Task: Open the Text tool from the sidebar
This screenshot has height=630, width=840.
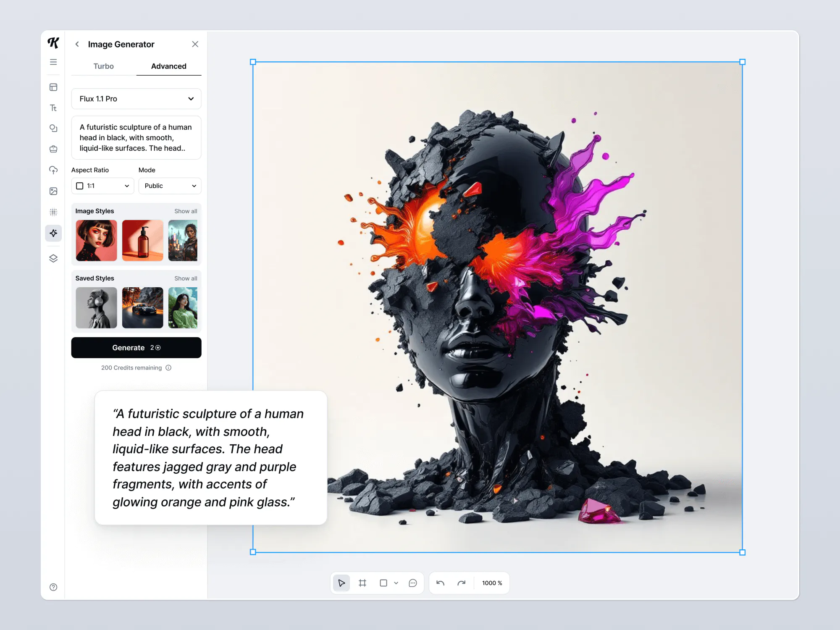Action: (53, 108)
